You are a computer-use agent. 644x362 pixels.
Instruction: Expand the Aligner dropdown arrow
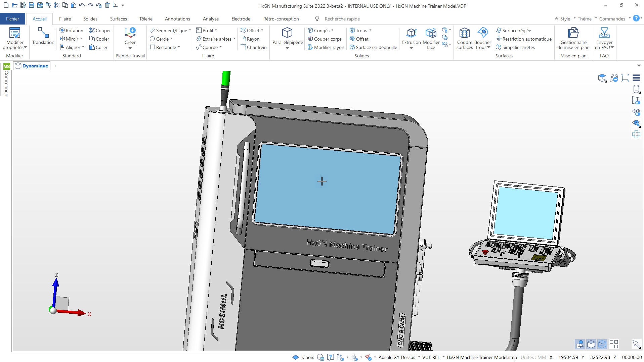[x=83, y=47]
